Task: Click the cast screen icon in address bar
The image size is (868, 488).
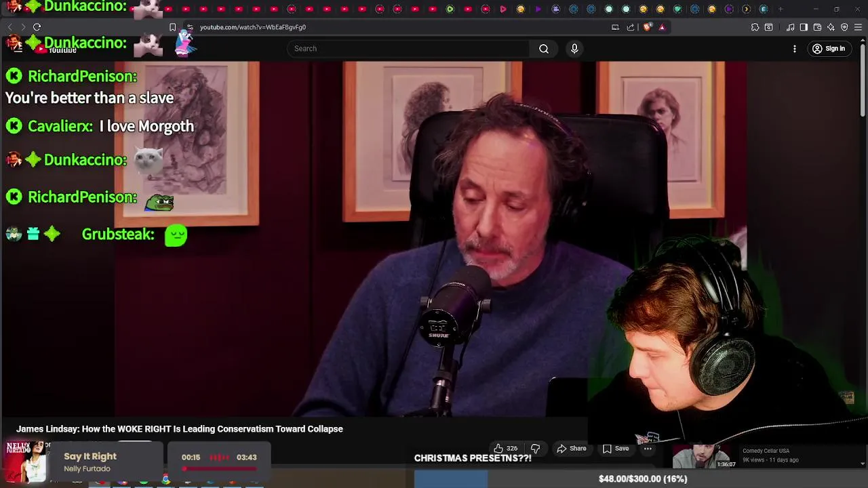Action: click(615, 27)
